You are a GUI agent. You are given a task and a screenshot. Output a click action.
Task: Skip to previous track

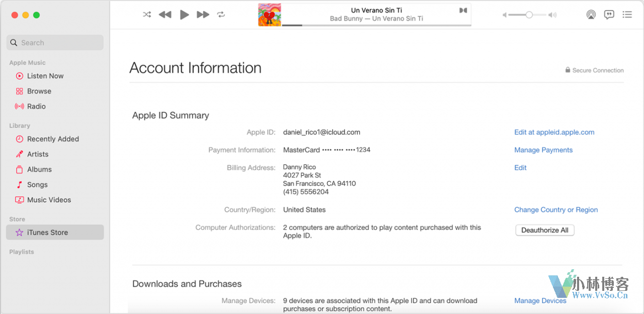pos(165,15)
